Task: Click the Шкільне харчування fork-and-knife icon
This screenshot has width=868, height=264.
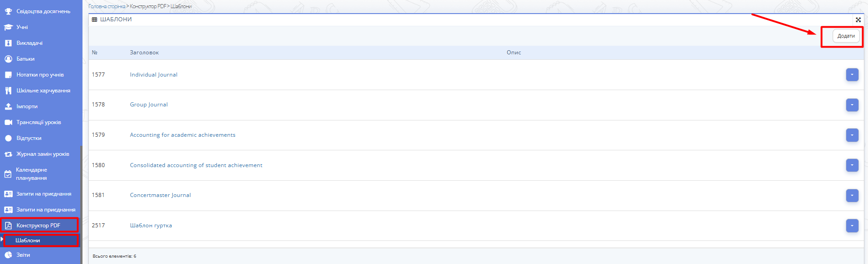Action: point(8,91)
